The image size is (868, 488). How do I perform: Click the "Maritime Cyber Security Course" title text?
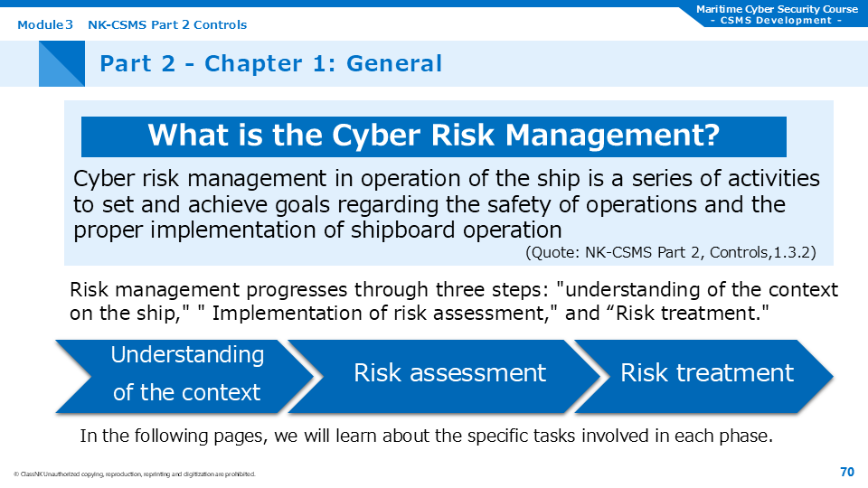coord(777,9)
